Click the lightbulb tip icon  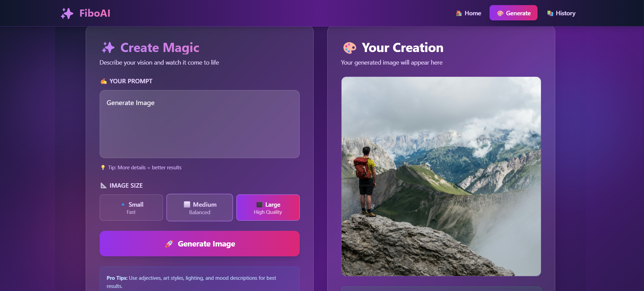[103, 168]
